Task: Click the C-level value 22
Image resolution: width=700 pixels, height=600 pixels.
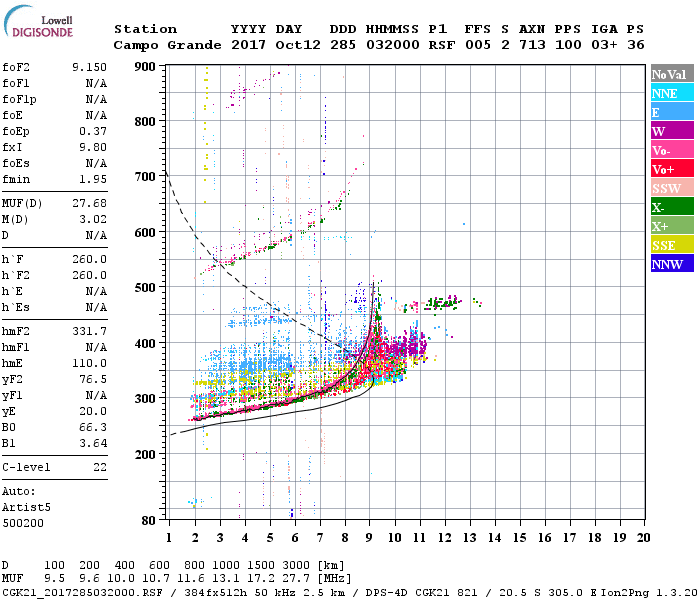Action: tap(99, 467)
